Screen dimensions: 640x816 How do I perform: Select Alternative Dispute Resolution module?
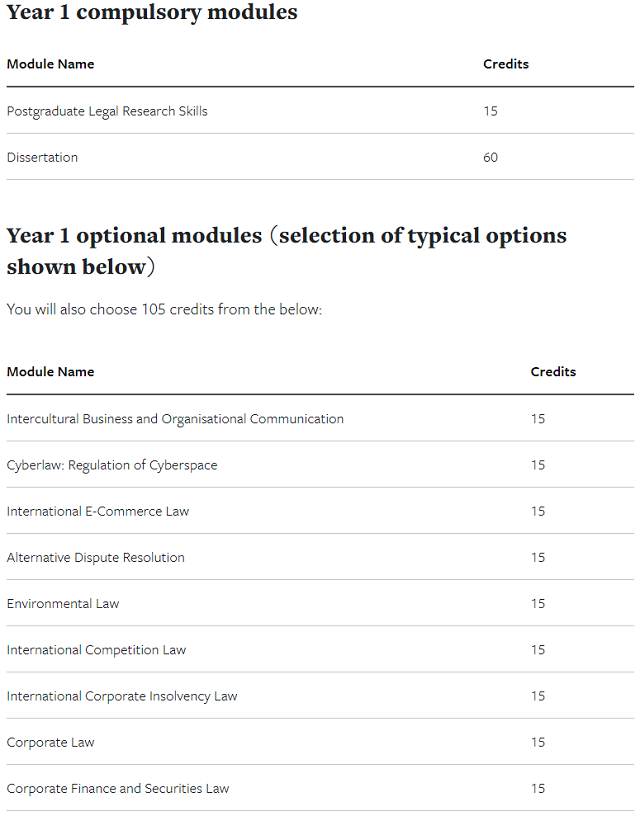(96, 558)
